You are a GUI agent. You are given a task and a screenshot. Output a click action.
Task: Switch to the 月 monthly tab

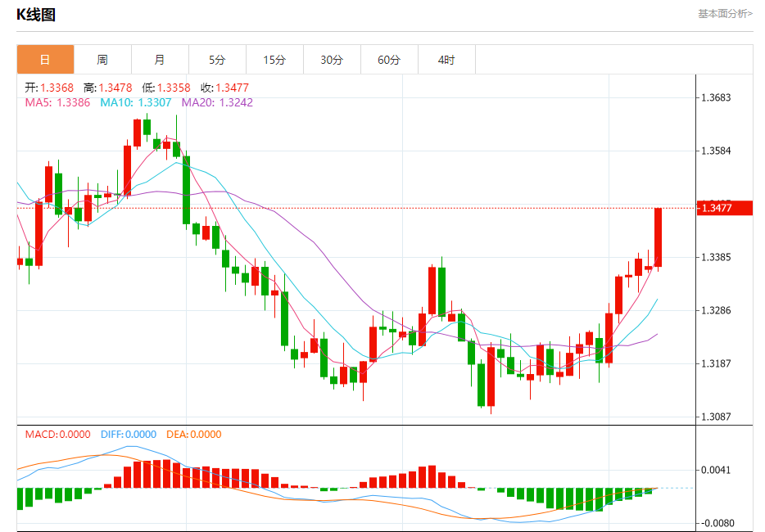pyautogui.click(x=160, y=60)
